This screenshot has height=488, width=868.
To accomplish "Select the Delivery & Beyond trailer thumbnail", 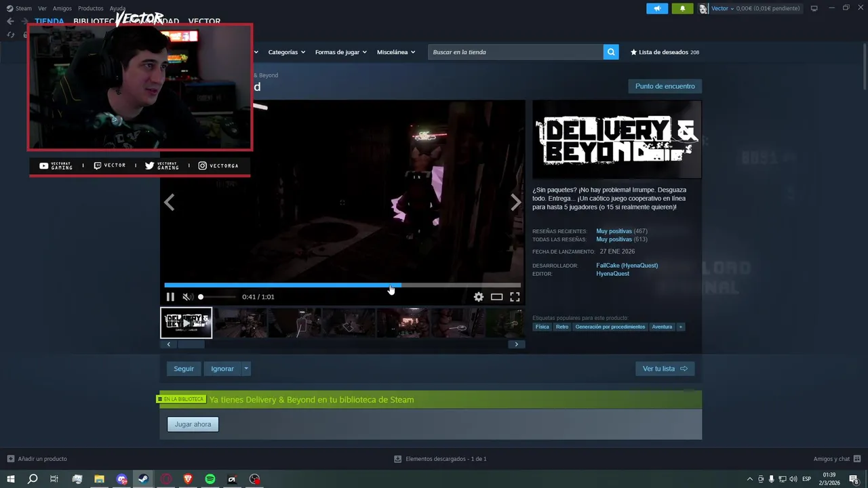I will point(186,323).
